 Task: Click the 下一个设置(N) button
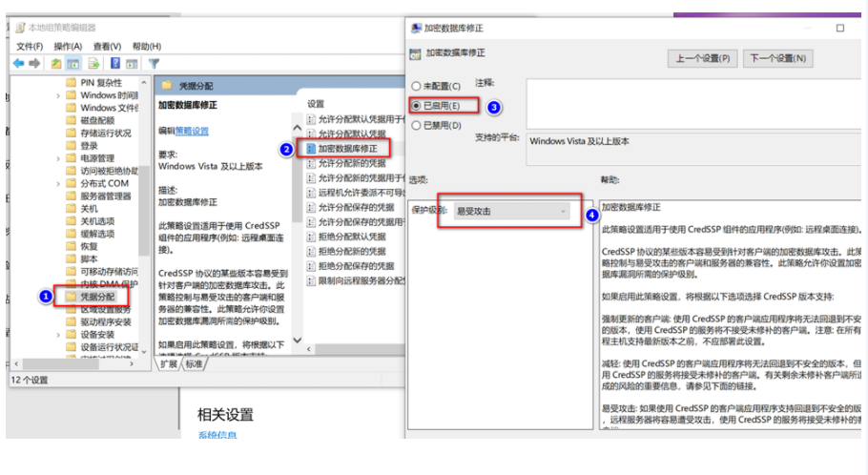click(777, 58)
